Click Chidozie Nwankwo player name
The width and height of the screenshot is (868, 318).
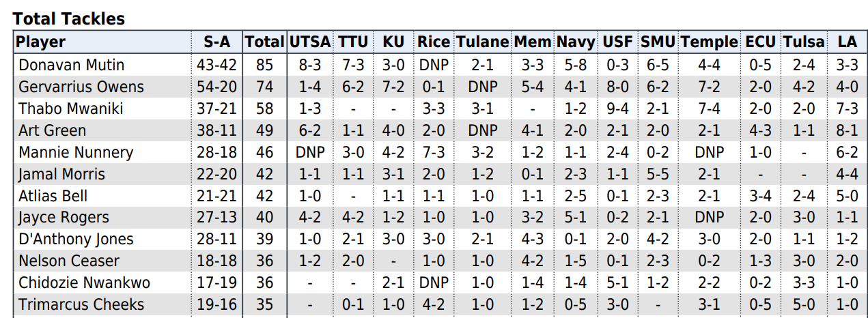click(x=85, y=283)
